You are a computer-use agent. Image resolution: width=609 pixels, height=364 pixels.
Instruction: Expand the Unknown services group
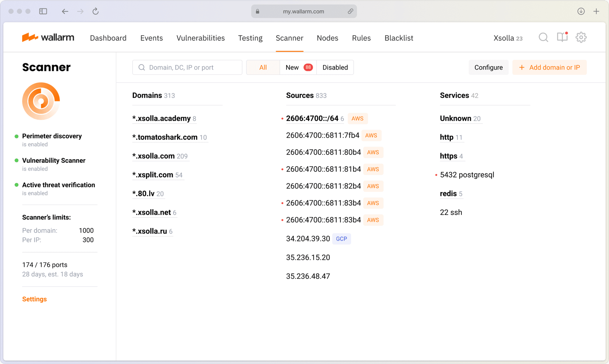456,119
